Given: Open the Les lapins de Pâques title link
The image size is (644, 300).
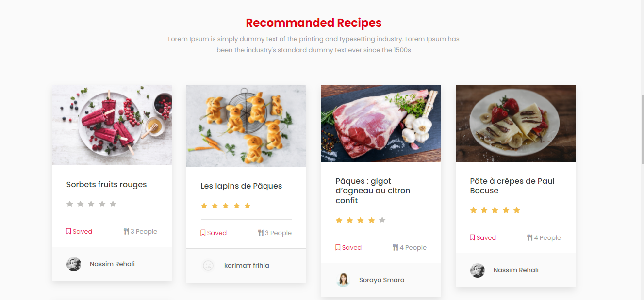Looking at the screenshot, I should click(x=241, y=186).
